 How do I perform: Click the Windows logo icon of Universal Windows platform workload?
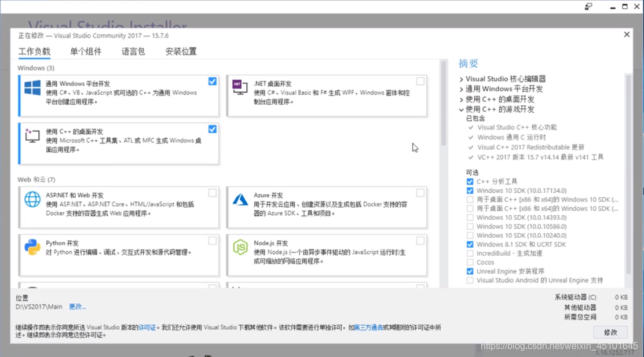(32, 88)
